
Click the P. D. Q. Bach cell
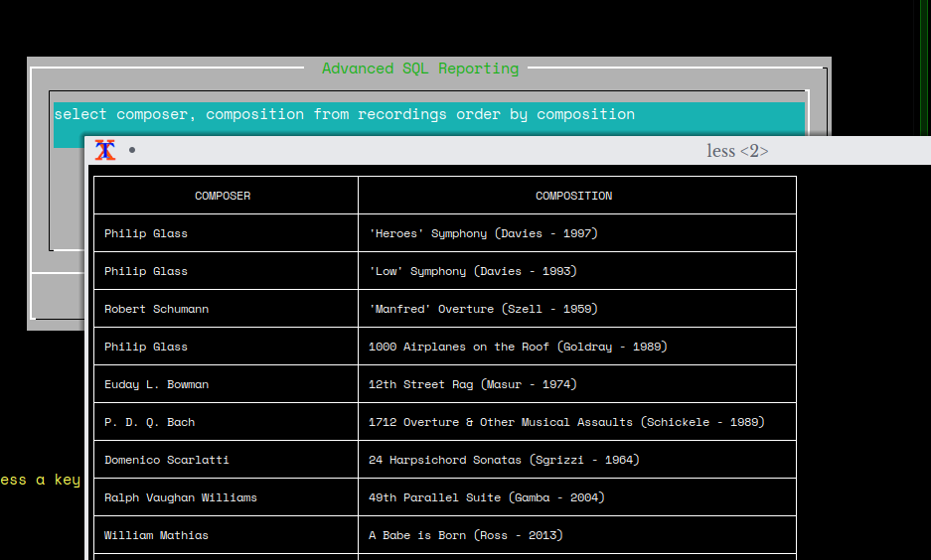149,422
